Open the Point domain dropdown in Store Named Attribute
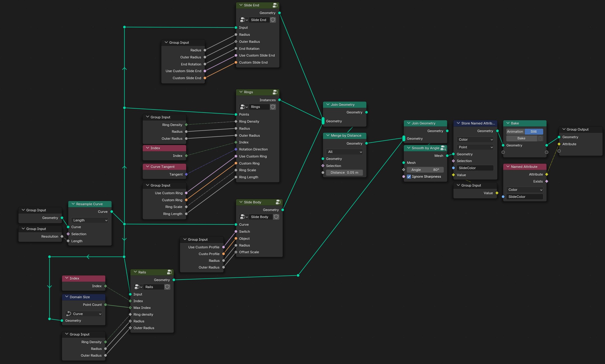Screen dimensions: 605x364 [475, 147]
